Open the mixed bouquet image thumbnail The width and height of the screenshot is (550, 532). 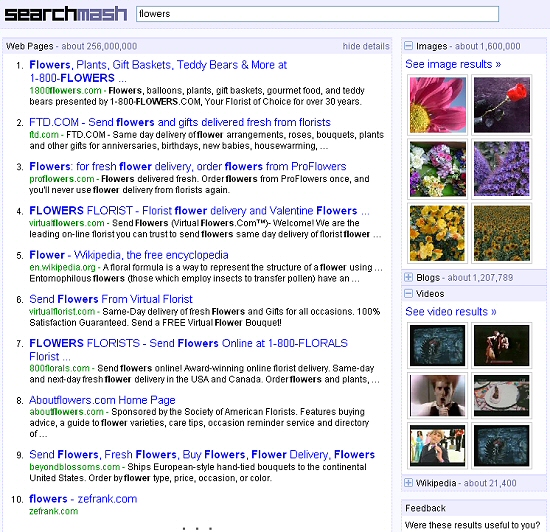pyautogui.click(x=437, y=169)
